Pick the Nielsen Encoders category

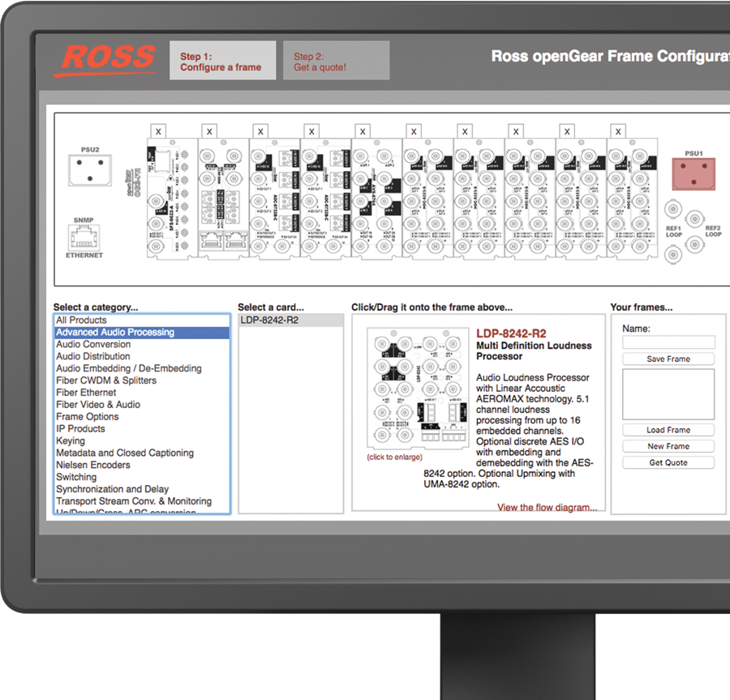tap(142, 466)
